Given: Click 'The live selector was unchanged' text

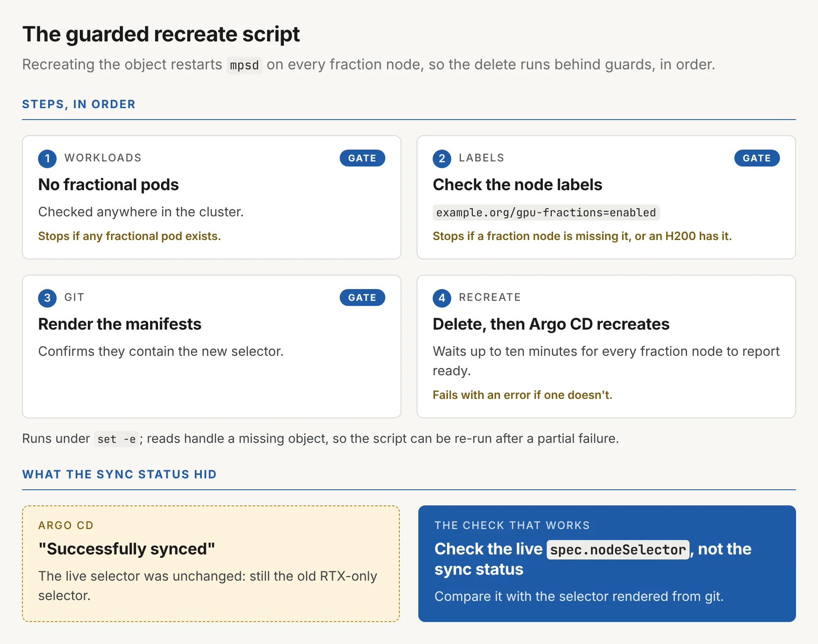Looking at the screenshot, I should [207, 586].
